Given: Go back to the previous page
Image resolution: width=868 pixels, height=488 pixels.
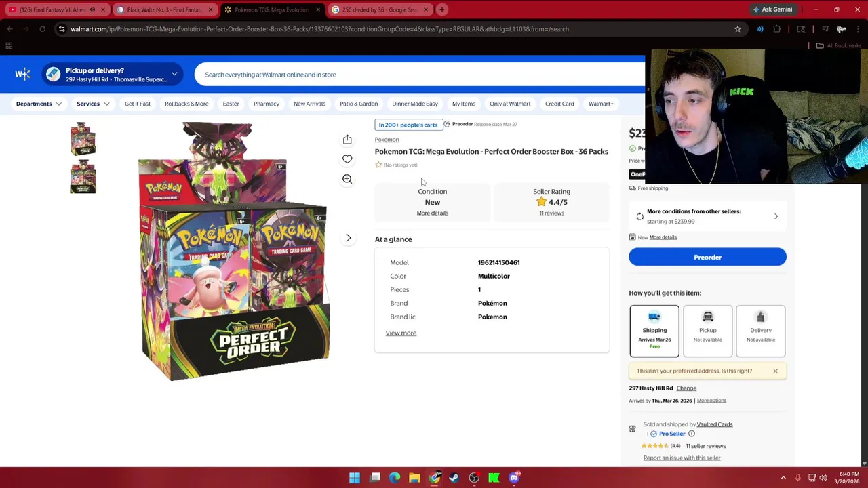Looking at the screenshot, I should (x=10, y=29).
